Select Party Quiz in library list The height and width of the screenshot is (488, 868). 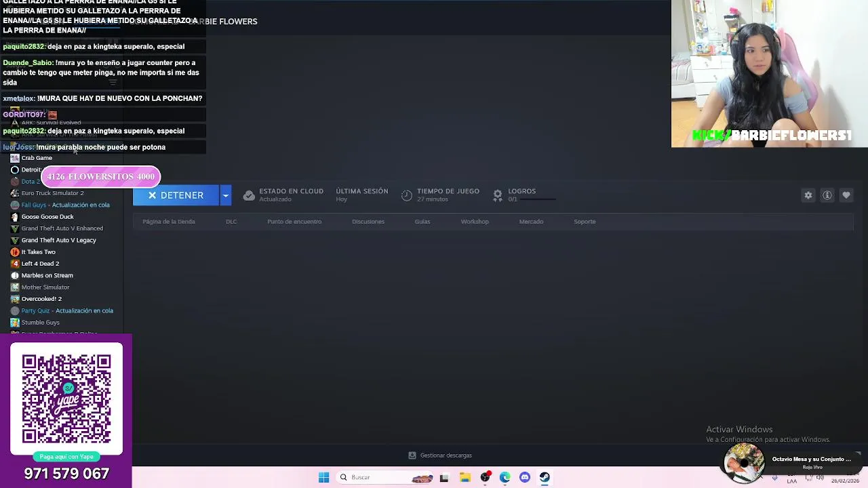[x=67, y=310]
